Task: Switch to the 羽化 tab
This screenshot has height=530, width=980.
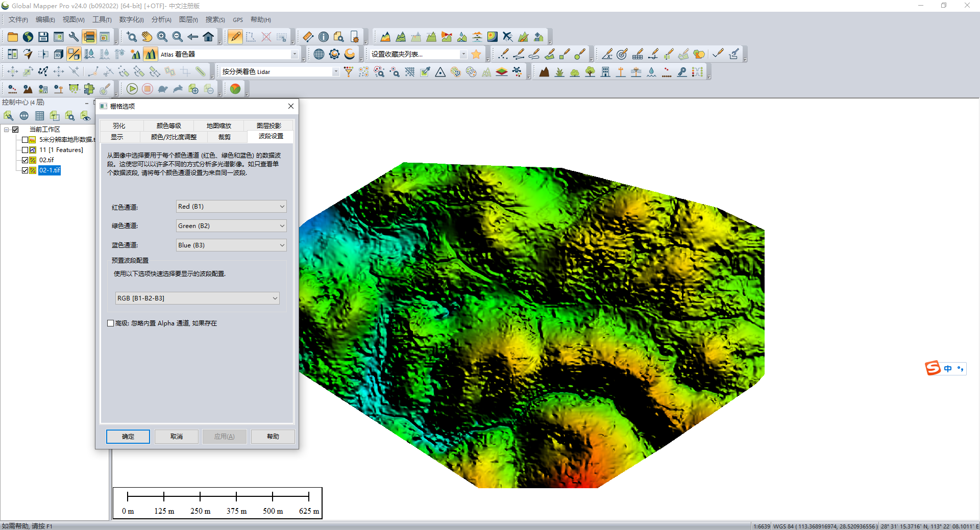Action: (x=119, y=126)
